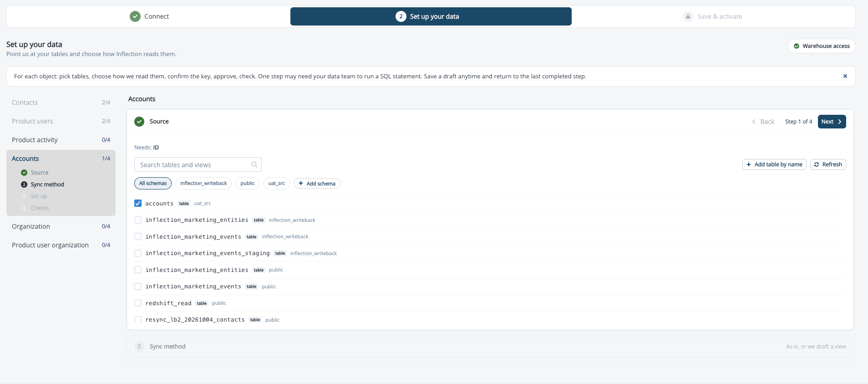Open the Contacts object in sidebar

click(61, 102)
